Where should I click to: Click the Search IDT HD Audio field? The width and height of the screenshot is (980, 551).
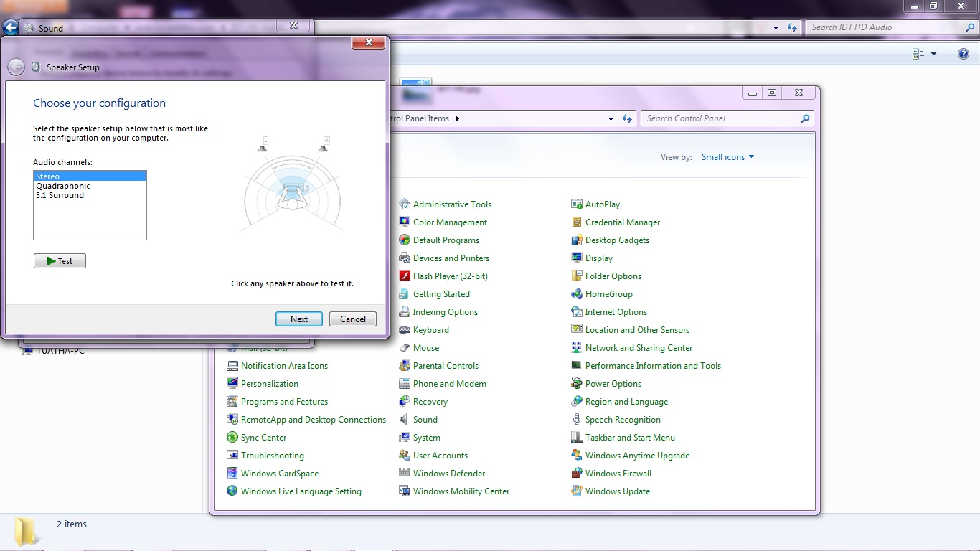tap(891, 27)
